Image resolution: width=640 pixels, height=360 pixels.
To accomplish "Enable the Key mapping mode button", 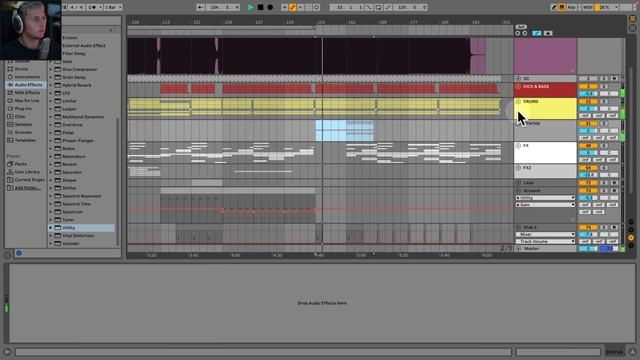I will click(x=571, y=7).
